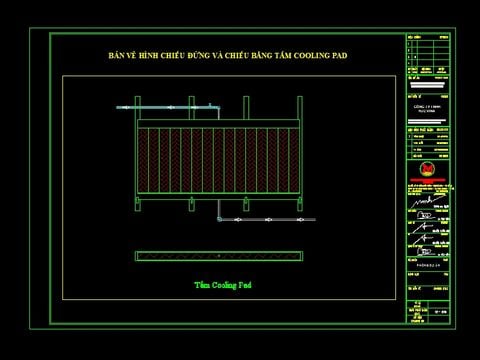Select the plan view cooling pad strip
Image resolution: width=480 pixels, height=360 pixels.
tap(219, 256)
